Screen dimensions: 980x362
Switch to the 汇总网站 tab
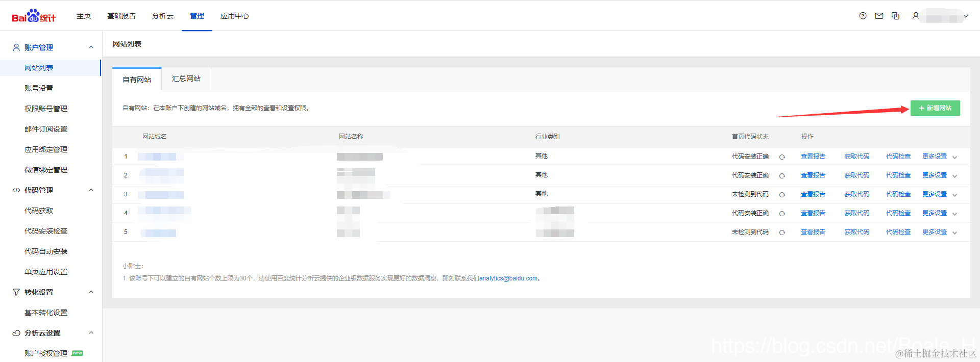[x=186, y=79]
